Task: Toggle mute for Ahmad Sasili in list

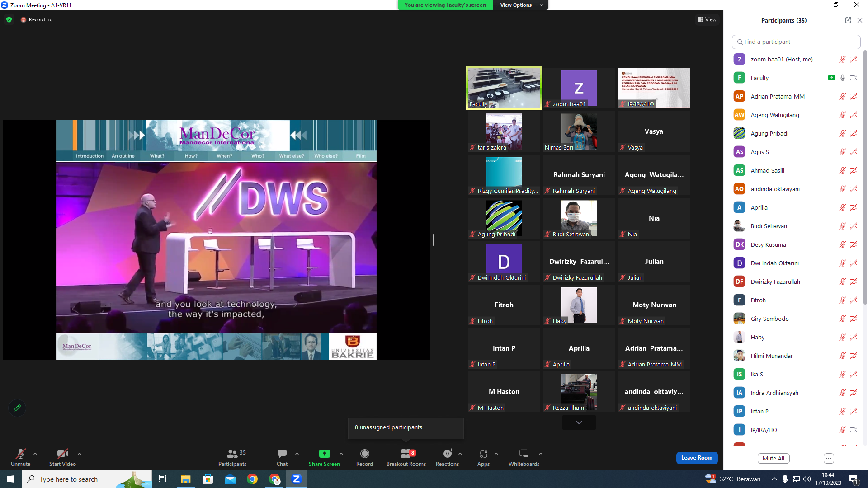Action: tap(842, 170)
